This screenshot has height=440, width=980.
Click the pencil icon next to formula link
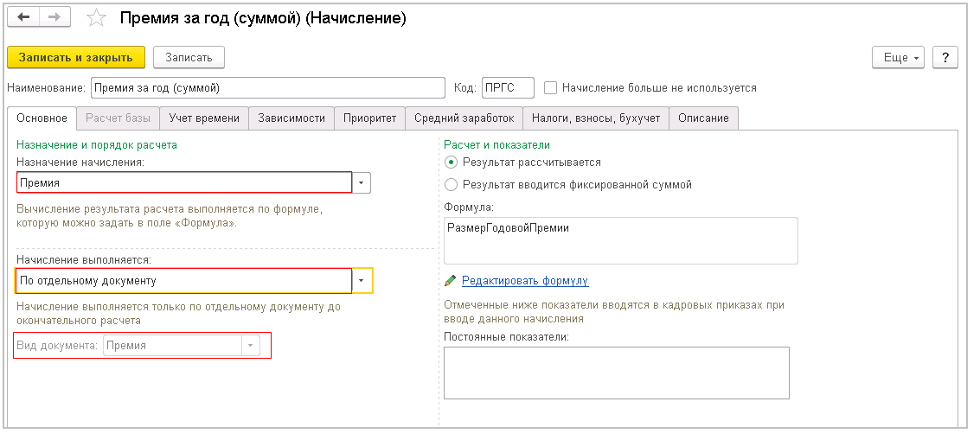(450, 281)
